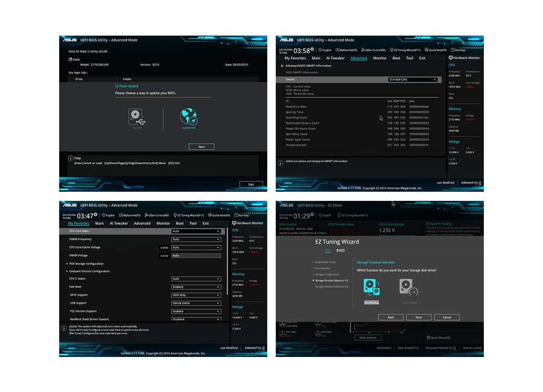Click the Qfan Control button in EZ Mode
Viewport: 543px width, 392px height.
[368, 338]
